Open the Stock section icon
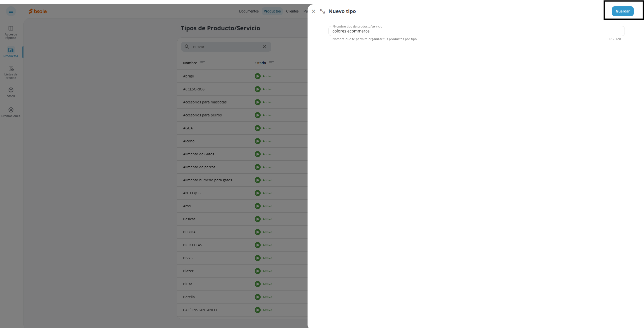Viewport: 644px width, 328px height. (11, 90)
